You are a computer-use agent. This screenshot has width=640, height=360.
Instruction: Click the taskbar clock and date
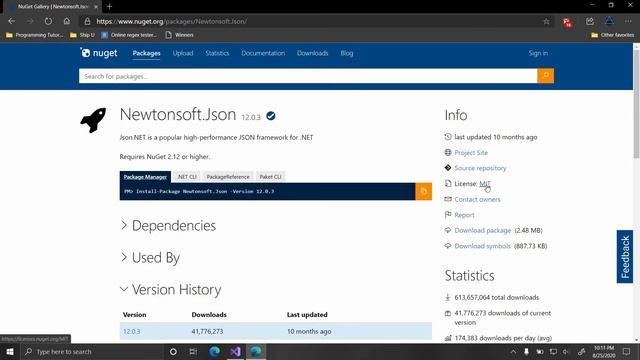pyautogui.click(x=604, y=351)
